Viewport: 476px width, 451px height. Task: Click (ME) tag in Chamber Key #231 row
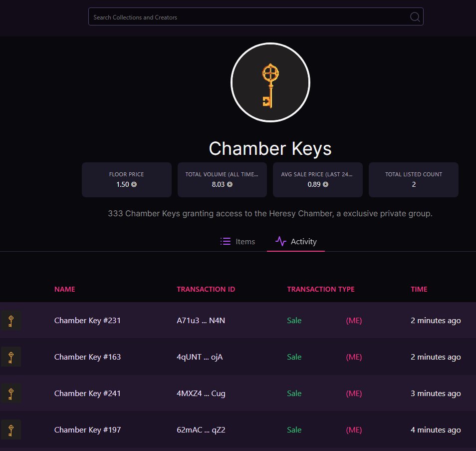click(354, 321)
